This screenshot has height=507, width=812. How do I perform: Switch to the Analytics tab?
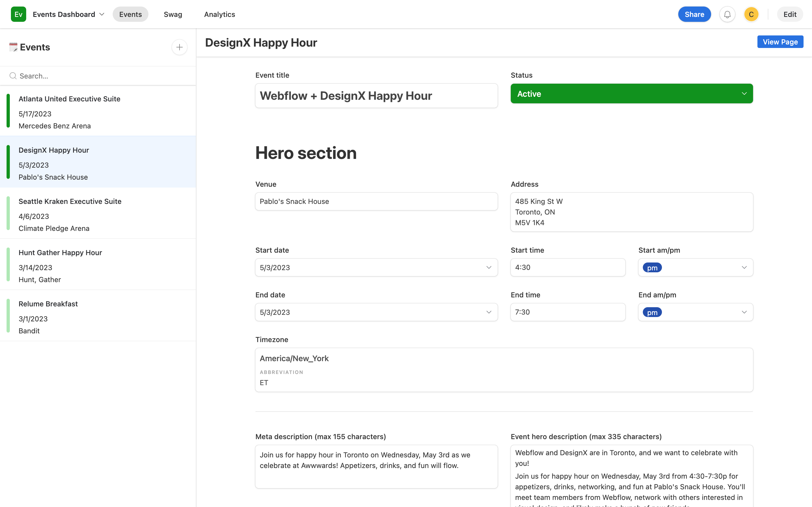pos(219,14)
